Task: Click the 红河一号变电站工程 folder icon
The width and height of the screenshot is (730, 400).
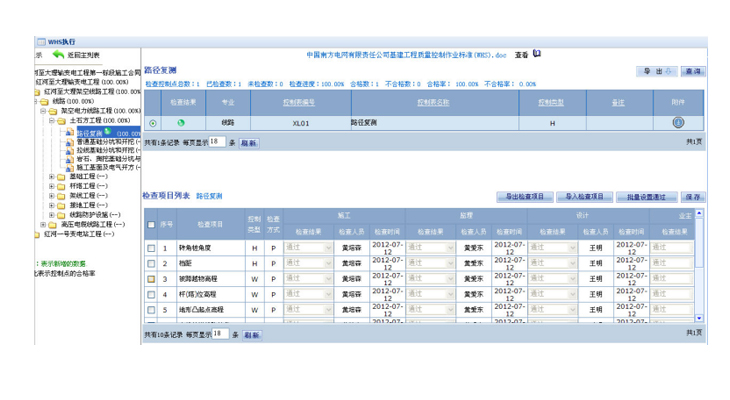Action: [37, 234]
